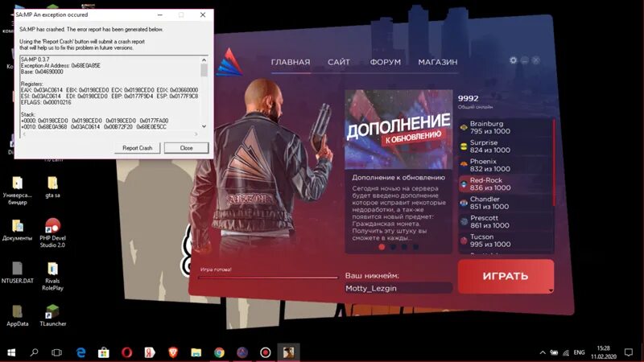This screenshot has width=644, height=362.
Task: Open the ФОРУМ tab
Action: (386, 62)
